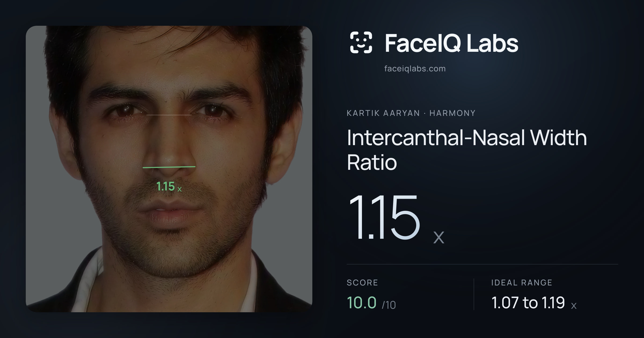Click the FaceIQ Labs brand title
Screen dimensions: 644x338
point(452,43)
